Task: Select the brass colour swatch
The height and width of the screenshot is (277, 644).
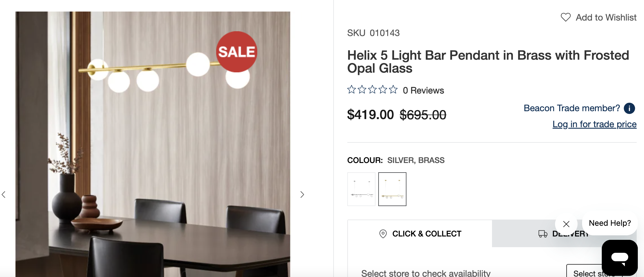Action: point(392,189)
